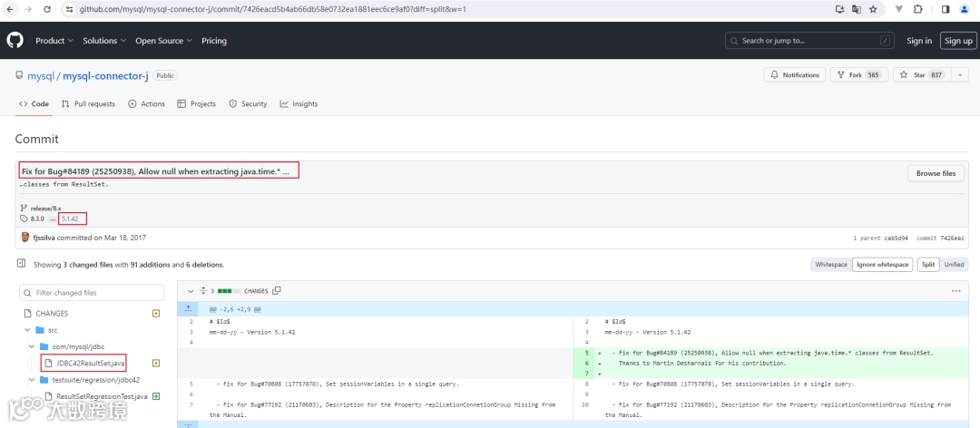Switch to the Security tab
The height and width of the screenshot is (428, 980).
click(248, 103)
